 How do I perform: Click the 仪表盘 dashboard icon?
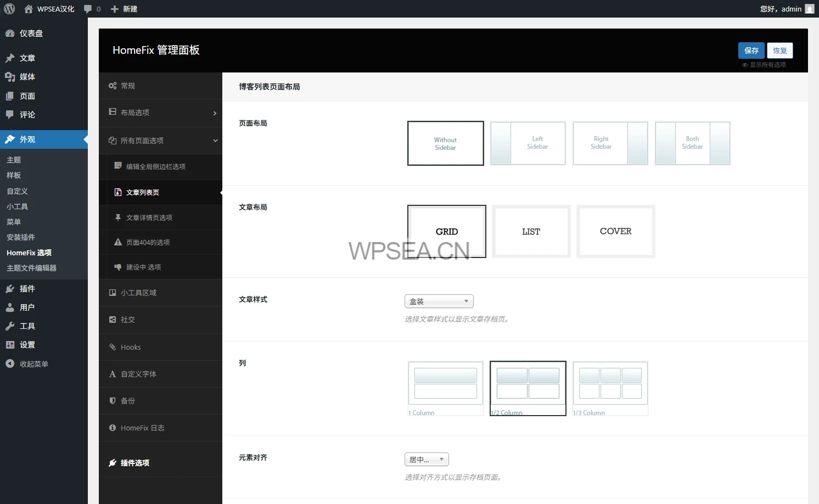(x=10, y=33)
